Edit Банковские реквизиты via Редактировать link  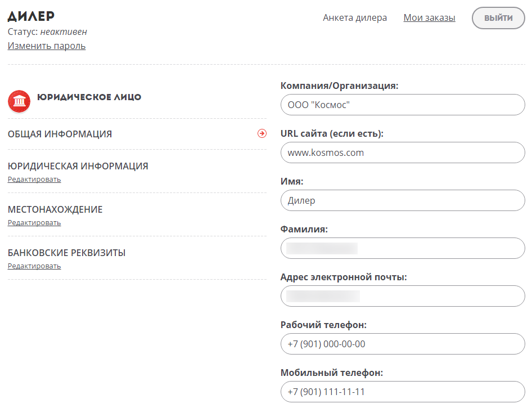click(34, 266)
